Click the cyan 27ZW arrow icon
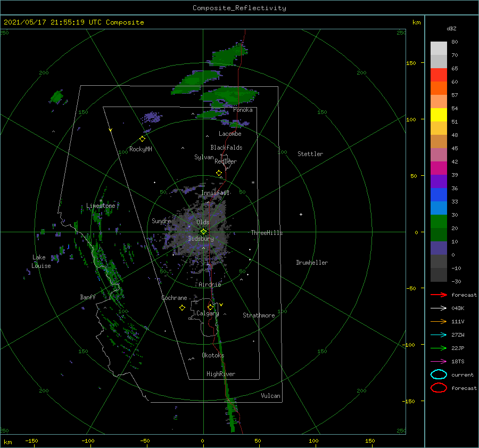This screenshot has width=479, height=448. [439, 335]
